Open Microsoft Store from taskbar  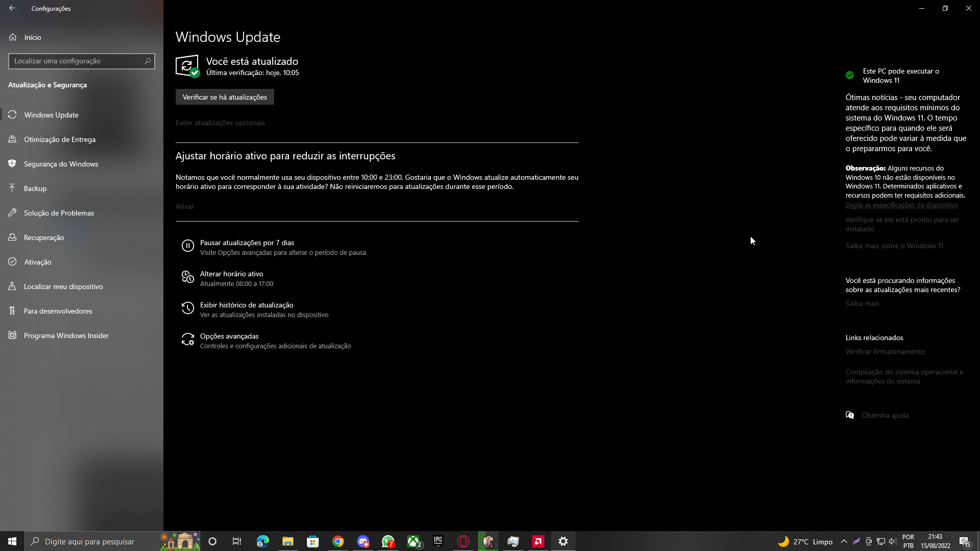[313, 541]
